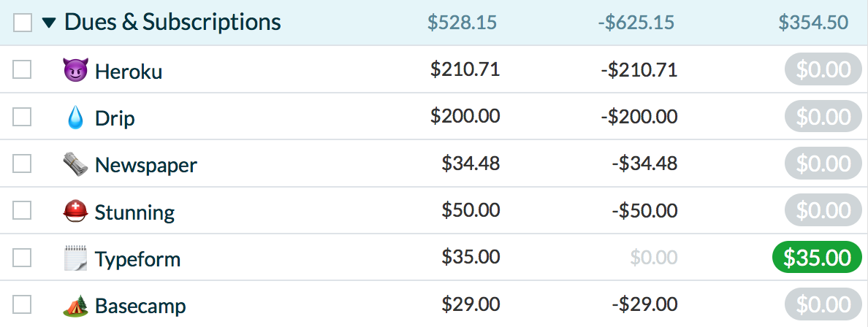Image resolution: width=868 pixels, height=327 pixels.
Task: Click the purple devil emoji beside Heroku
Action: click(75, 71)
